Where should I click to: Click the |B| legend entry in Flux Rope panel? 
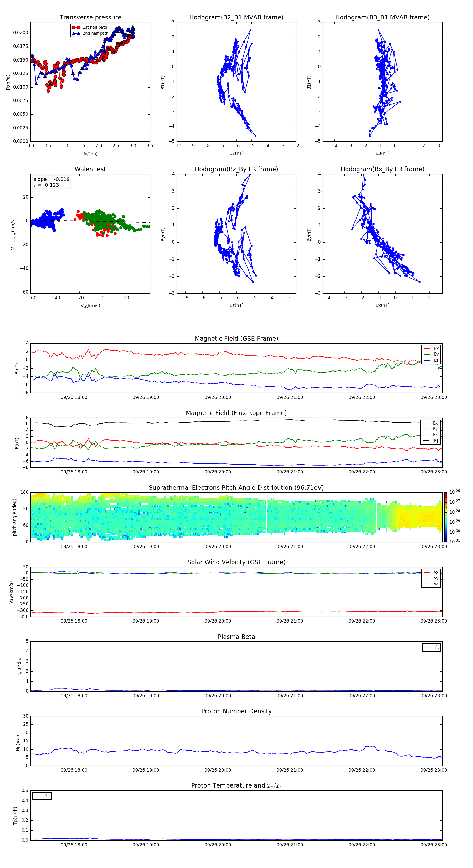point(431,441)
